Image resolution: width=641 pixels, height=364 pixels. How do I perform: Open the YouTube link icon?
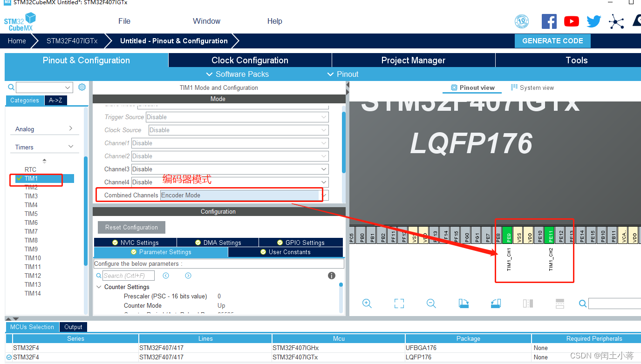pos(572,21)
